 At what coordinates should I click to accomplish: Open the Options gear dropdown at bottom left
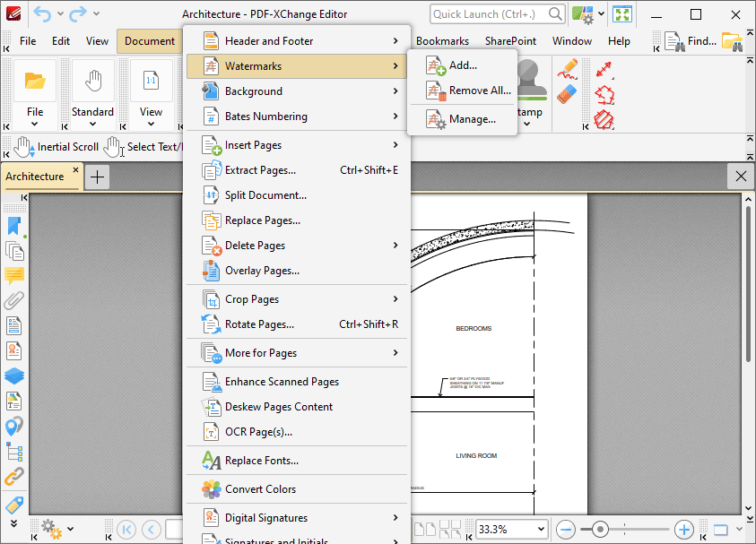pyautogui.click(x=57, y=529)
